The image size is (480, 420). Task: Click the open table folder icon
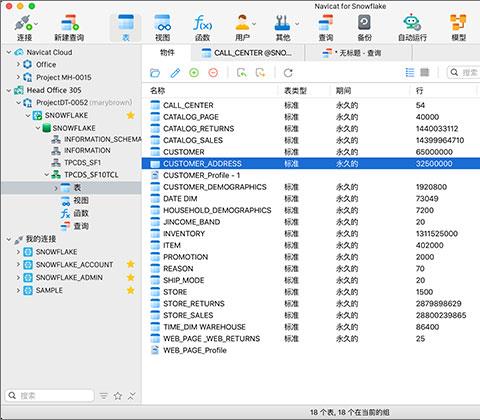pyautogui.click(x=155, y=73)
